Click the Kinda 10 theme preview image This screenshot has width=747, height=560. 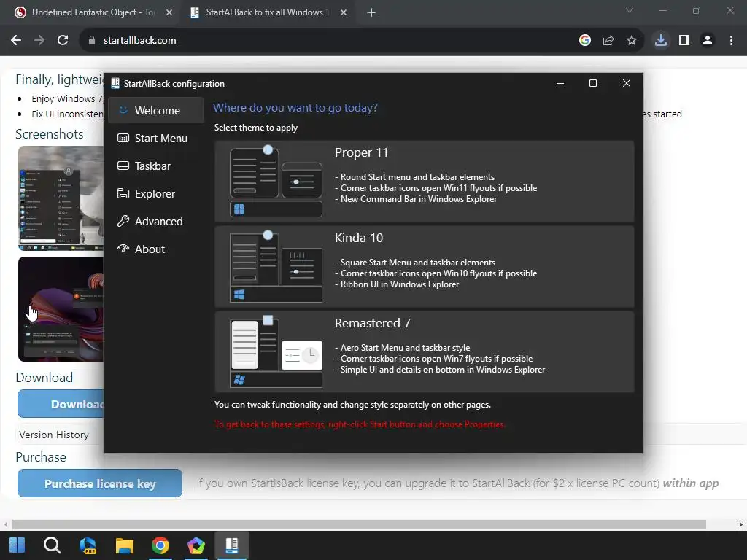pos(276,267)
